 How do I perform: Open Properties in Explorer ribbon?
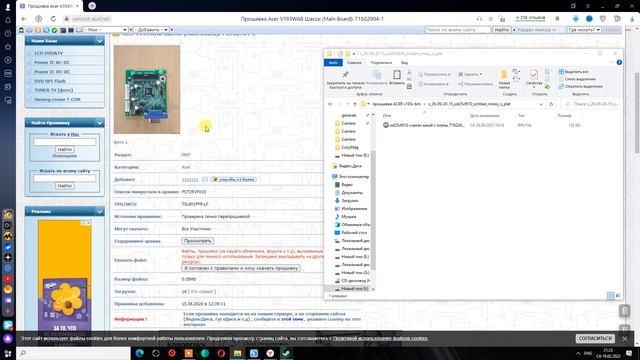[x=534, y=78]
